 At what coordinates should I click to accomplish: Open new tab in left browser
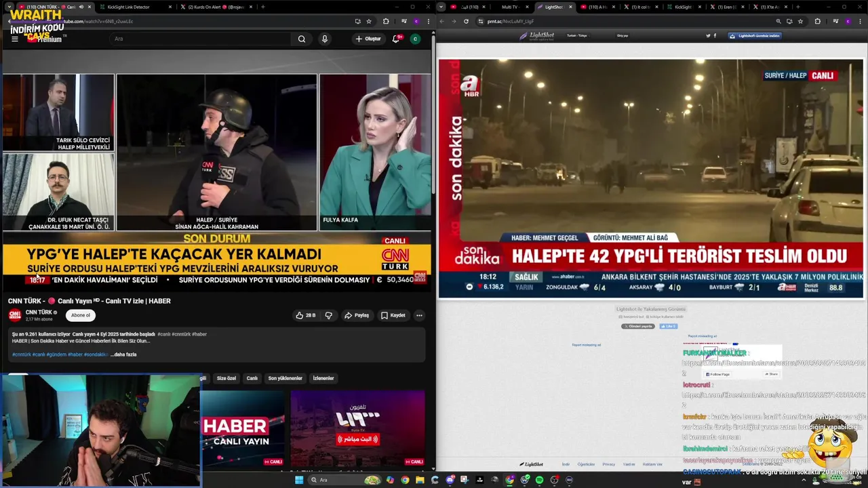[x=262, y=7]
